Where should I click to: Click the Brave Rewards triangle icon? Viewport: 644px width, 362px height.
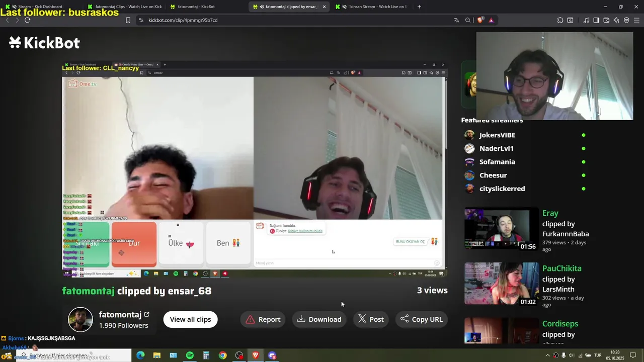pyautogui.click(x=491, y=20)
